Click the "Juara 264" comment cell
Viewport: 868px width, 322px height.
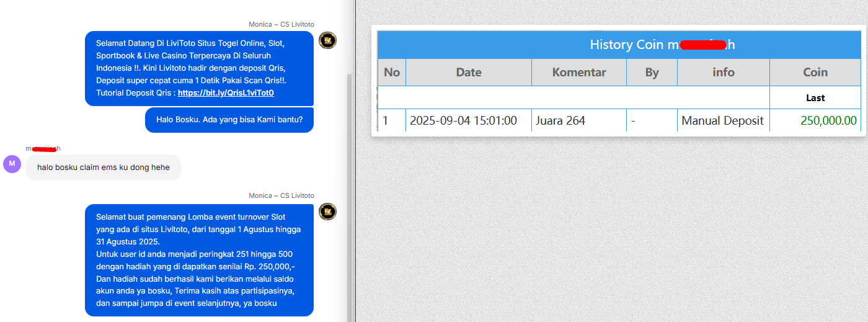(579, 121)
